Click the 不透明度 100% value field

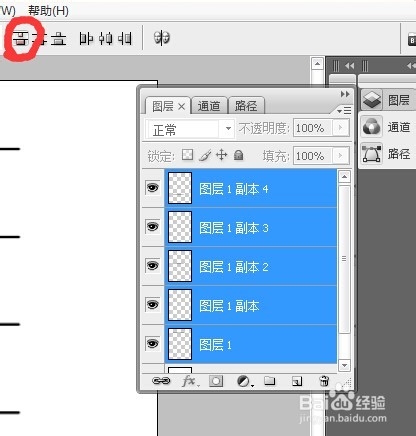(x=313, y=128)
